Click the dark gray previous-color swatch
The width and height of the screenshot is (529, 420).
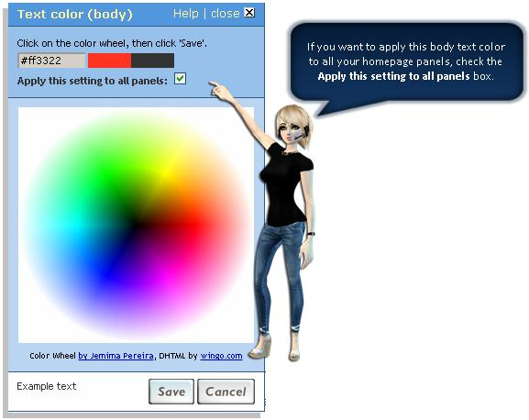(152, 61)
